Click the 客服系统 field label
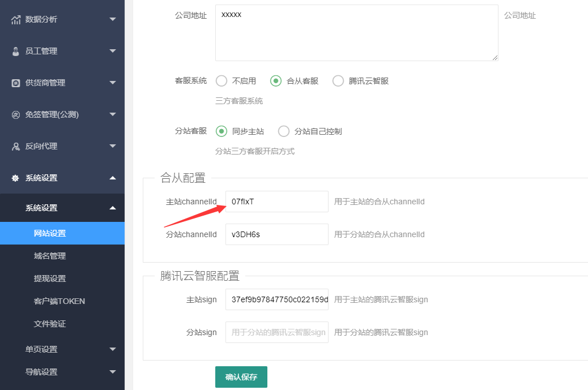 pos(191,80)
